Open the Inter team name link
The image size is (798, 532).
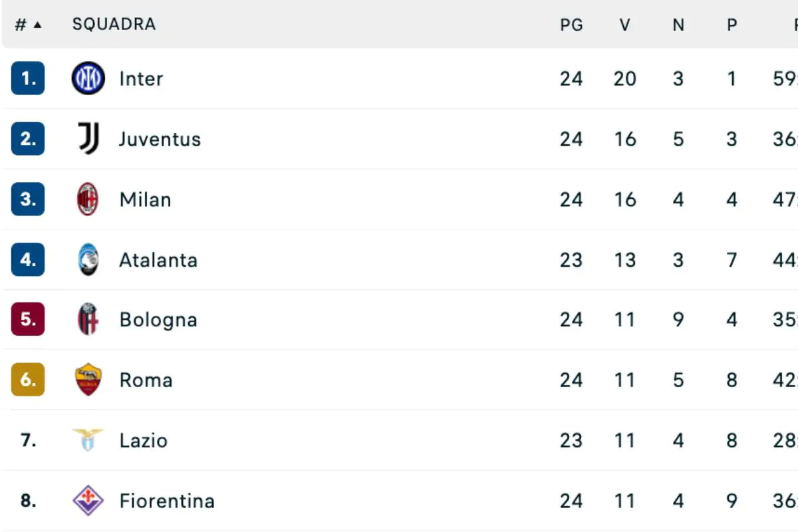(141, 78)
